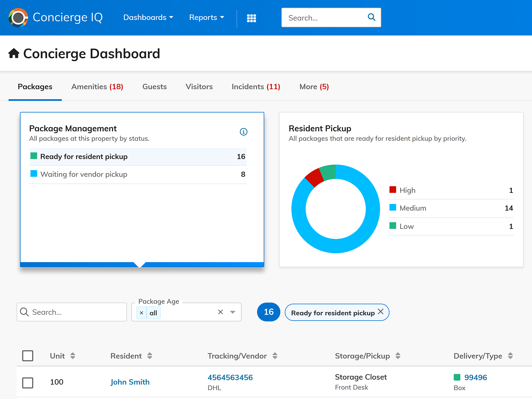Click the Concierge IQ logo icon
Screen dimensions: 532x399
pos(18,18)
